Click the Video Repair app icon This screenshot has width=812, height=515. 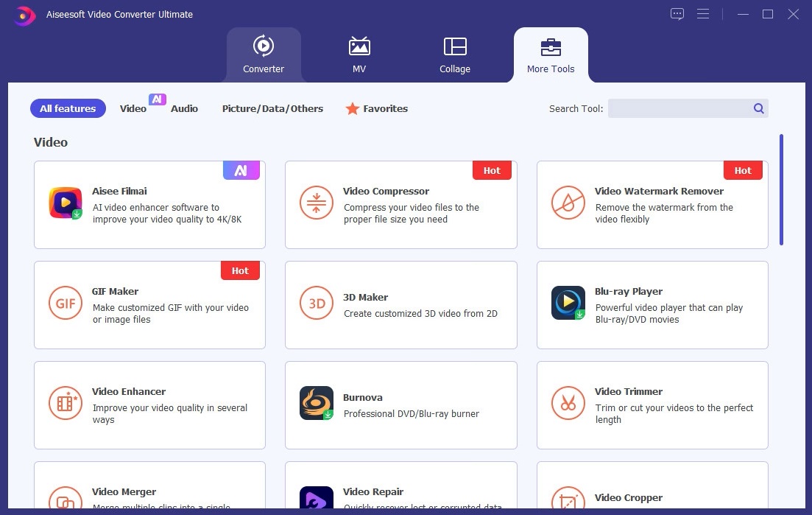click(x=317, y=497)
